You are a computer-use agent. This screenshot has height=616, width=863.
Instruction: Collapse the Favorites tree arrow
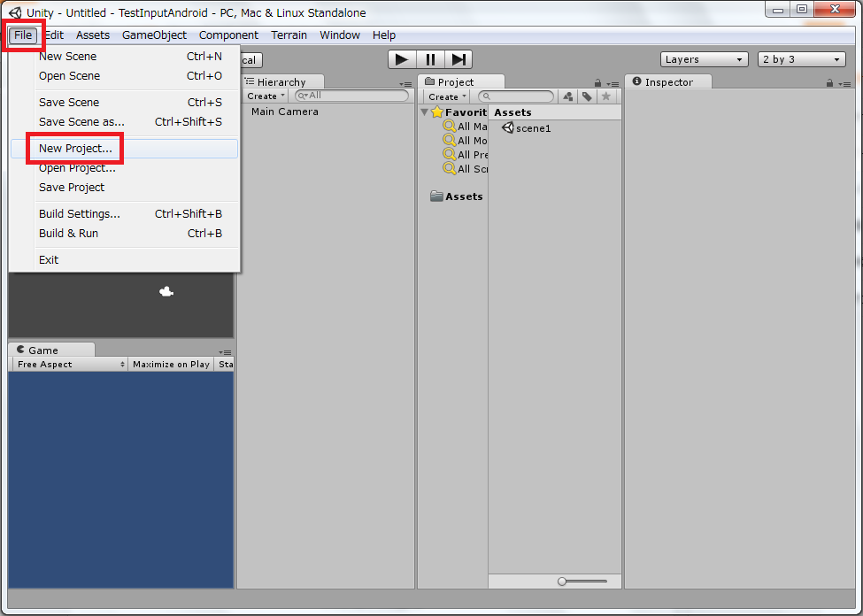[424, 112]
